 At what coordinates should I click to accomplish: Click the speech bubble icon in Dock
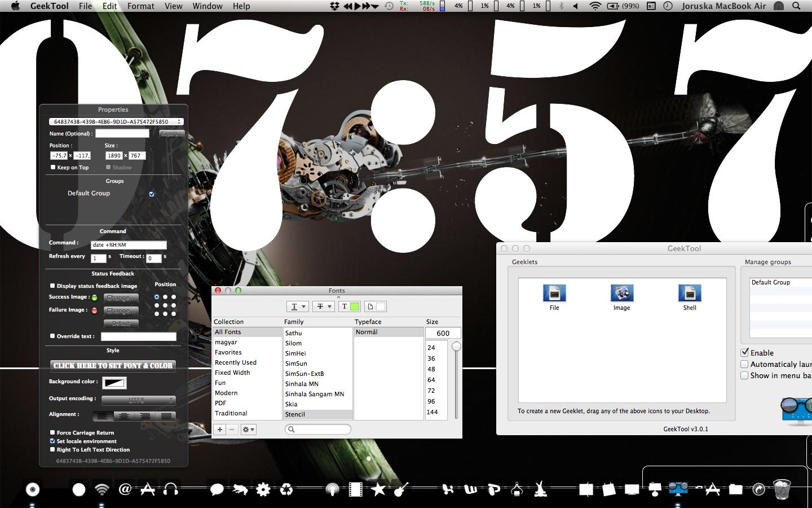(x=217, y=489)
